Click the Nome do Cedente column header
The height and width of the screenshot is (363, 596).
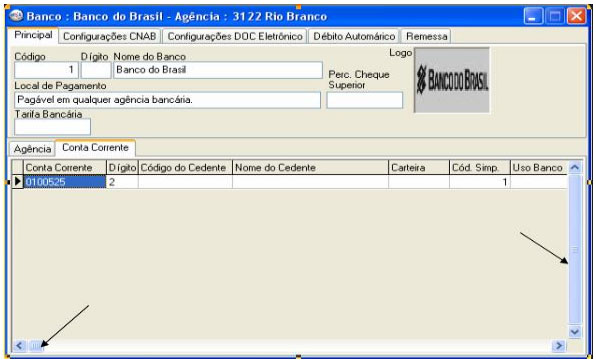310,168
